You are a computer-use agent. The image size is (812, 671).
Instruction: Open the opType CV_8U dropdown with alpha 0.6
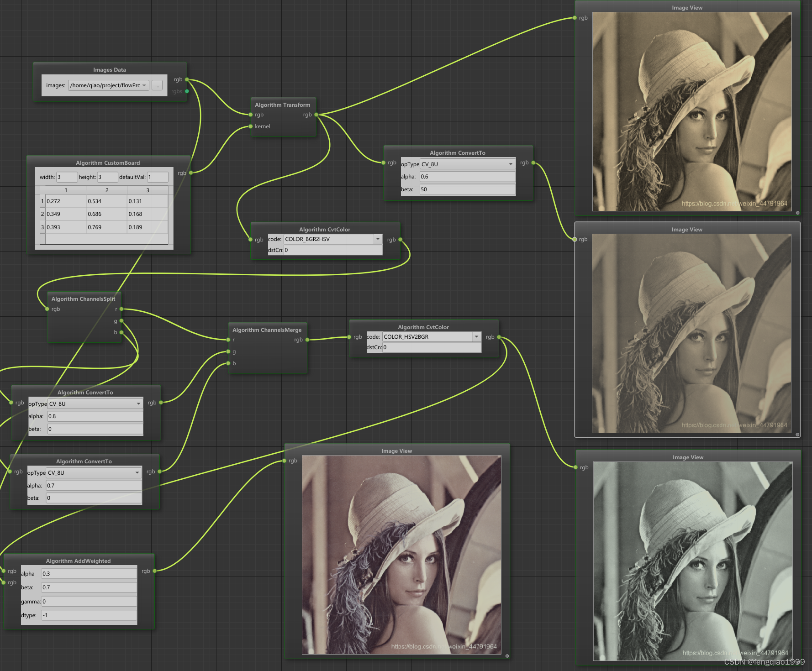click(468, 164)
